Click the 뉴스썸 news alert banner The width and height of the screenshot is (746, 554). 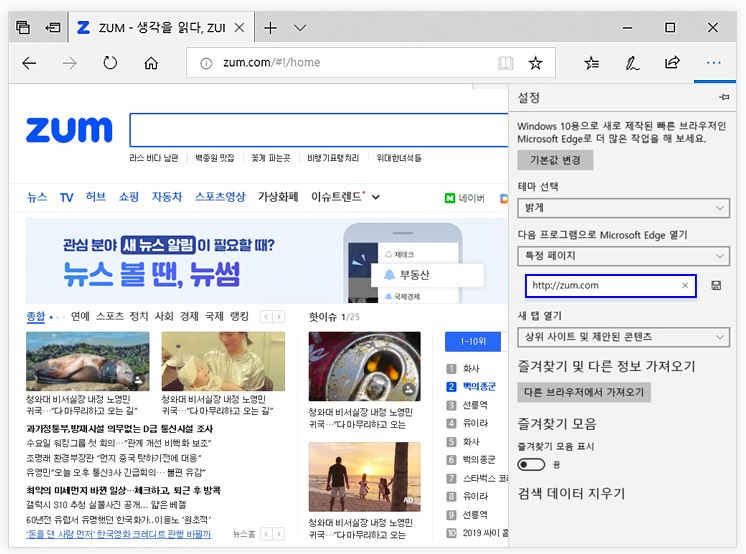pyautogui.click(x=266, y=261)
